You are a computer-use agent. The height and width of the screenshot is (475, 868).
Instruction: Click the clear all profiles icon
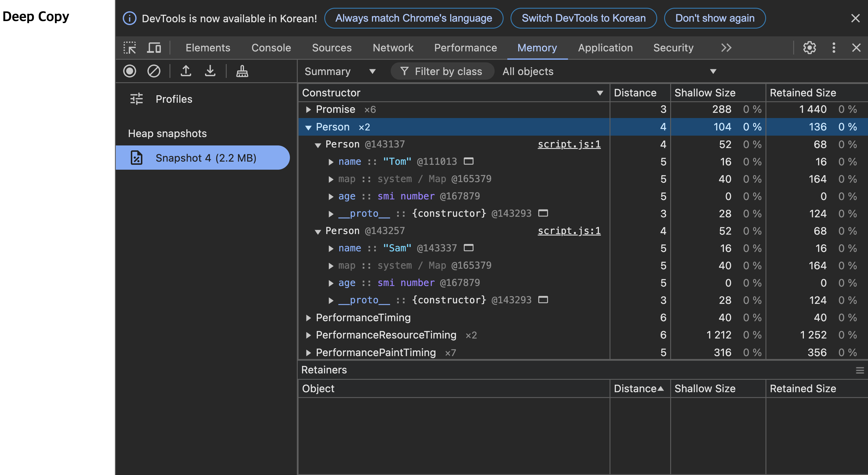tap(154, 71)
